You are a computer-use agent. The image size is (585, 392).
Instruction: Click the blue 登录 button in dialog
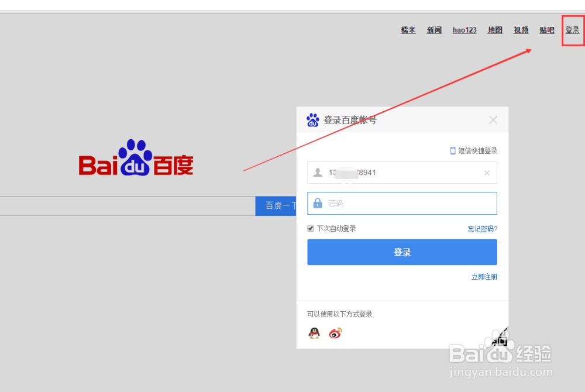[x=402, y=252]
